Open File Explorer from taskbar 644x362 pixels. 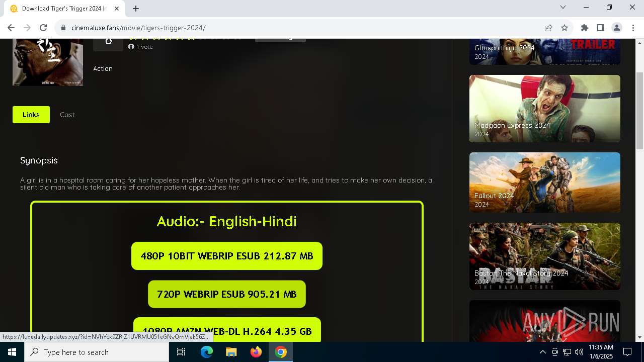231,352
